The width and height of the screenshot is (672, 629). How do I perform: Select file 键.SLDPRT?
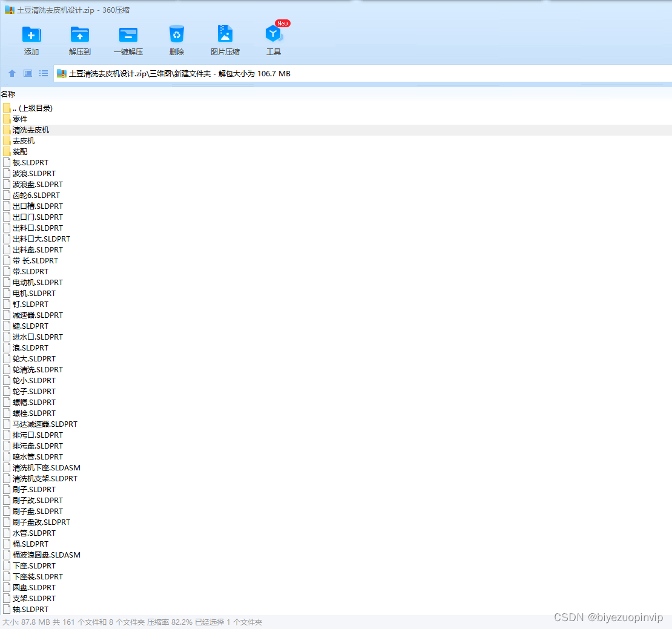click(x=30, y=326)
